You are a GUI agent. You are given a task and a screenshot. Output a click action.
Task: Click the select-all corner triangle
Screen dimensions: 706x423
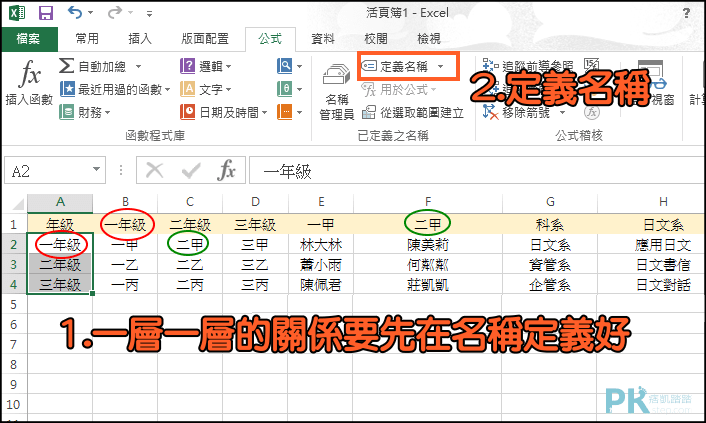point(17,204)
